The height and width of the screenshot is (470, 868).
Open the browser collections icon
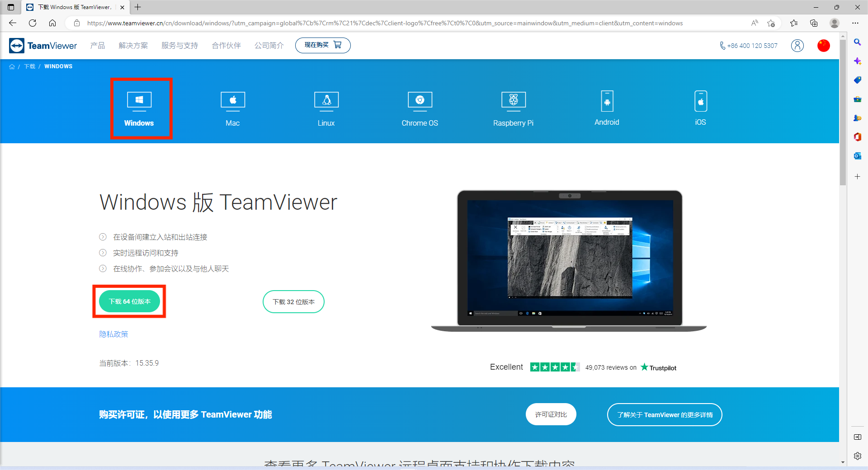pos(814,23)
